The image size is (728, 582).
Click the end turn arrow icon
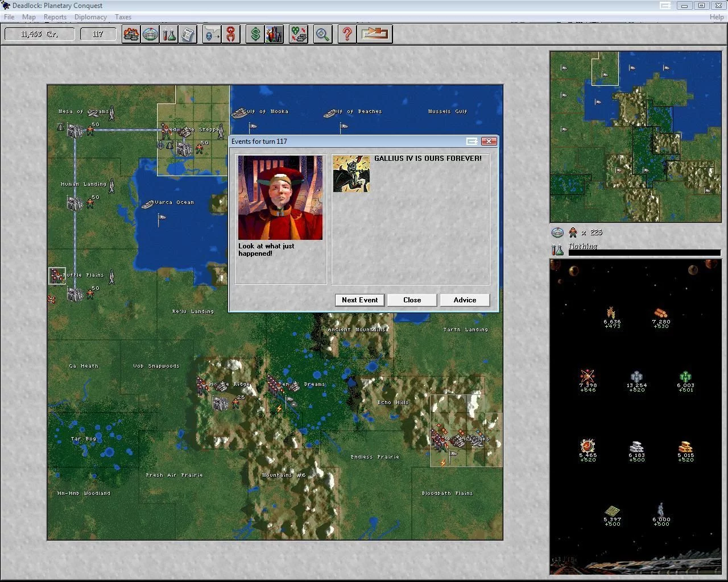pos(375,34)
